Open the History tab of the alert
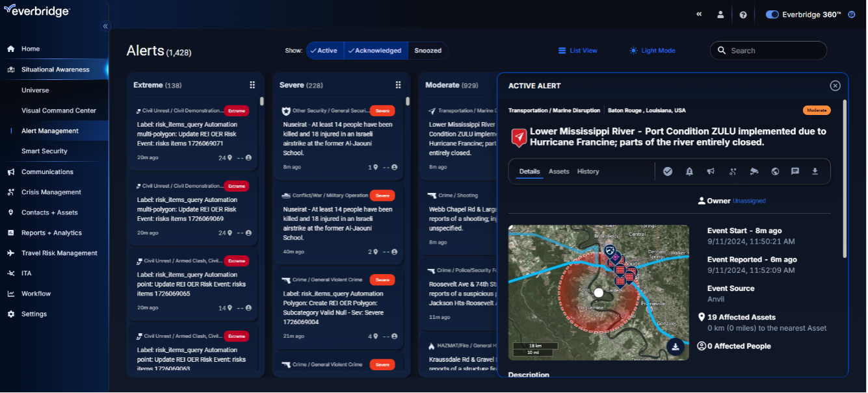This screenshot has width=868, height=393. (588, 171)
